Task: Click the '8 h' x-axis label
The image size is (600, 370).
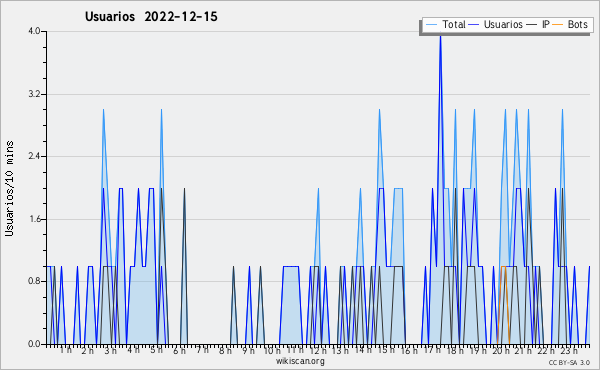Action: click(x=225, y=350)
